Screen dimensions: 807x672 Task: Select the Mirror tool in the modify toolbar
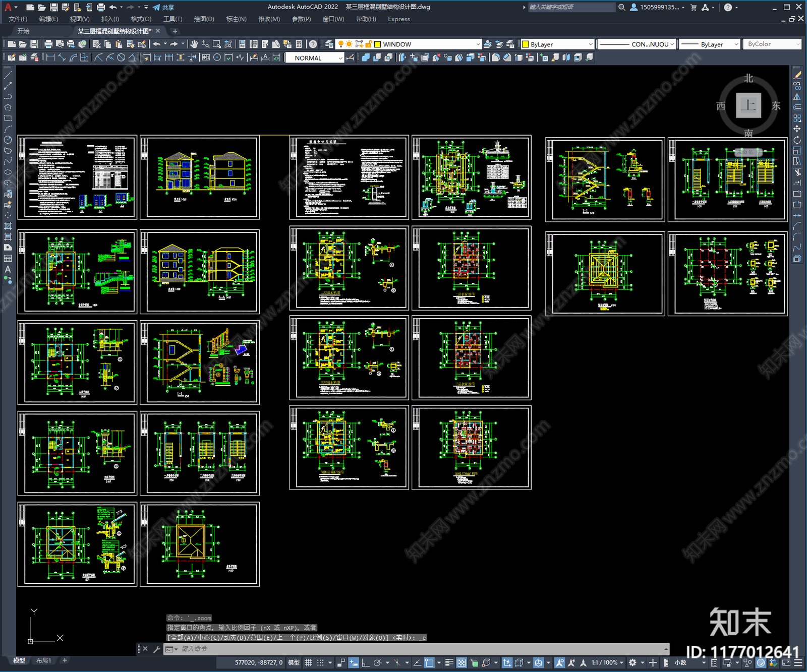pos(797,97)
